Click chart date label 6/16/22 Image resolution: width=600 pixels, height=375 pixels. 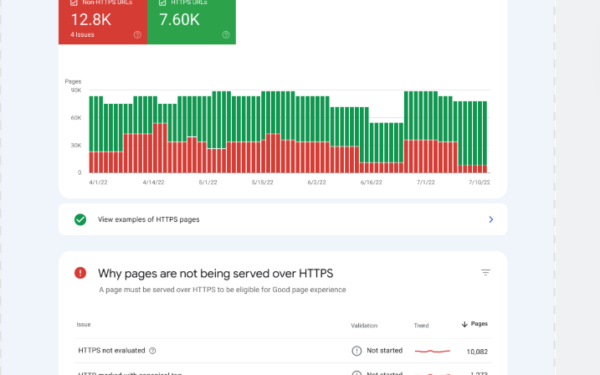pos(371,183)
